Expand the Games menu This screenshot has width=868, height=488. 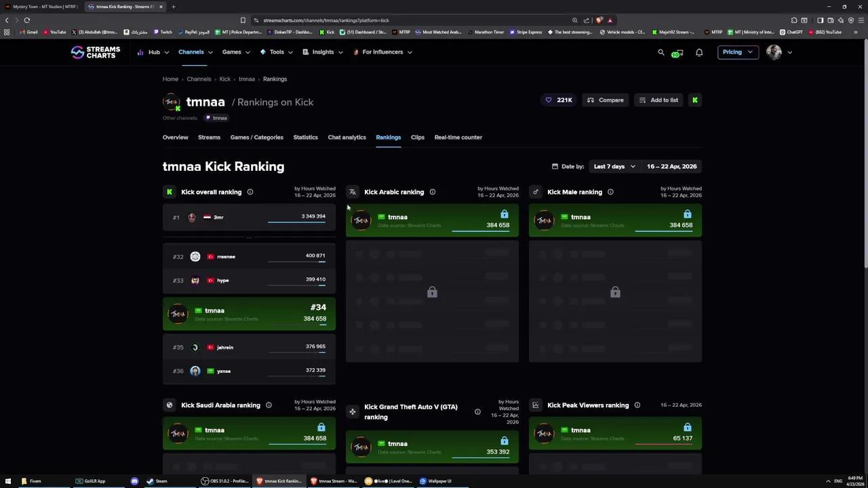click(235, 52)
